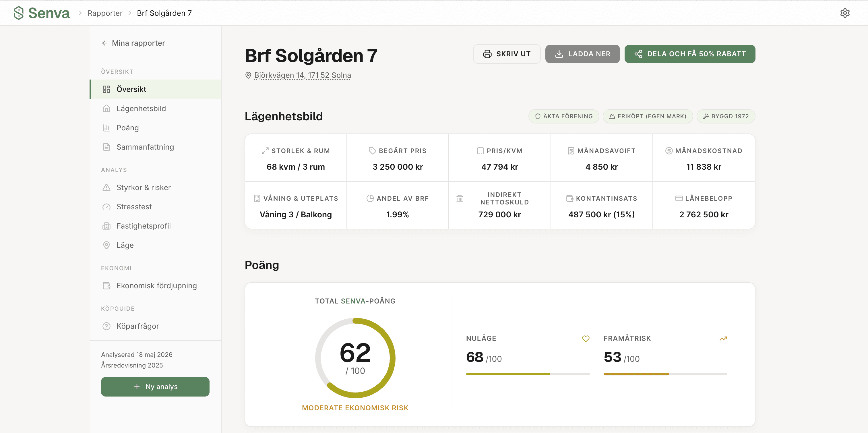Open the Björkvägen 14 address link
Viewport: 868px width, 433px height.
302,75
